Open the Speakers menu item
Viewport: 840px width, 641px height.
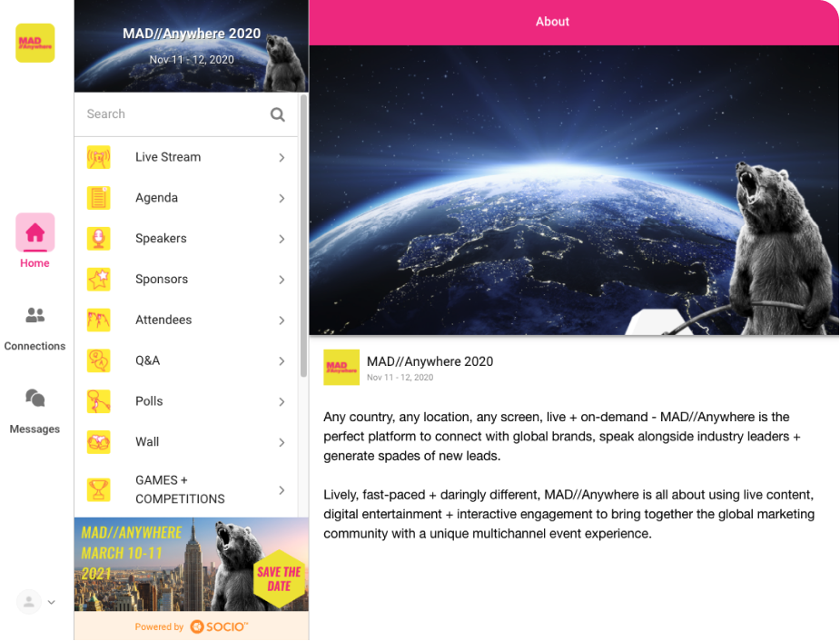pyautogui.click(x=186, y=239)
